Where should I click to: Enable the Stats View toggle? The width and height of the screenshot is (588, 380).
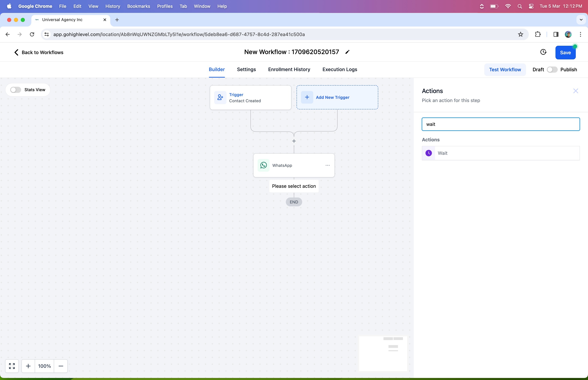[x=15, y=90]
